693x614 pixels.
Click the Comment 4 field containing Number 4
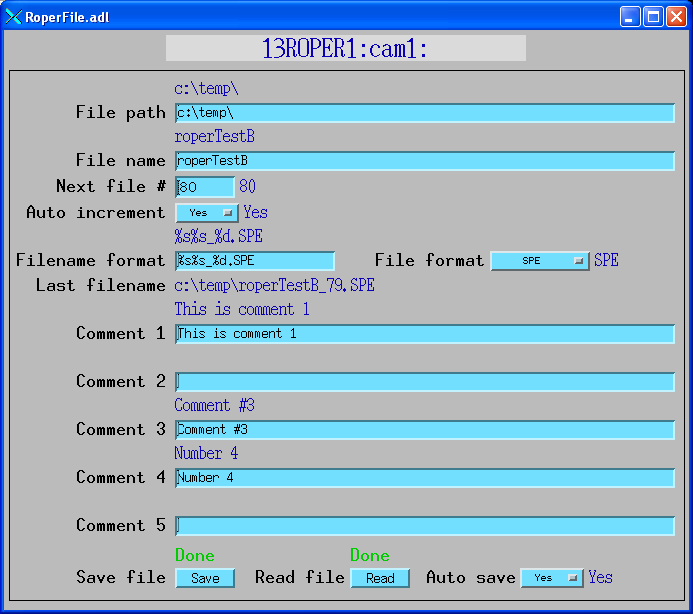pos(424,478)
